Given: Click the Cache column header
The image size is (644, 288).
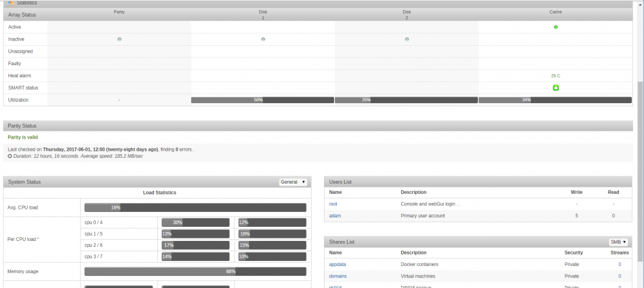Looking at the screenshot, I should click(x=556, y=12).
